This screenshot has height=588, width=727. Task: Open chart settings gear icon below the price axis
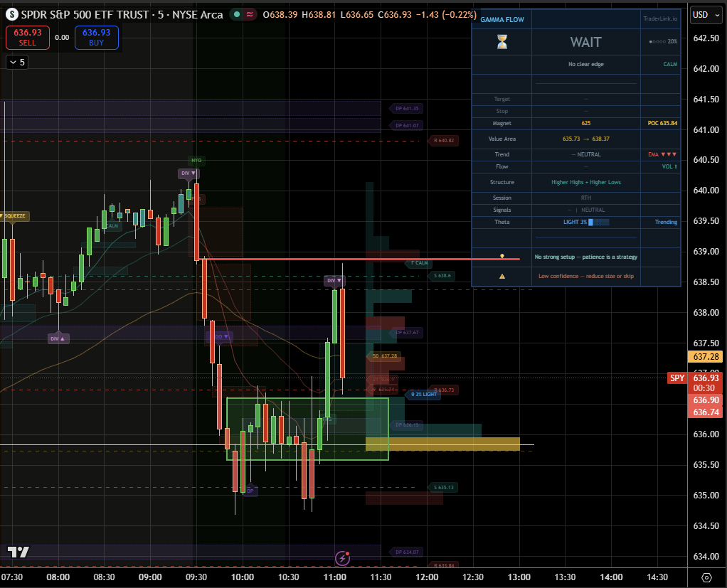706,577
